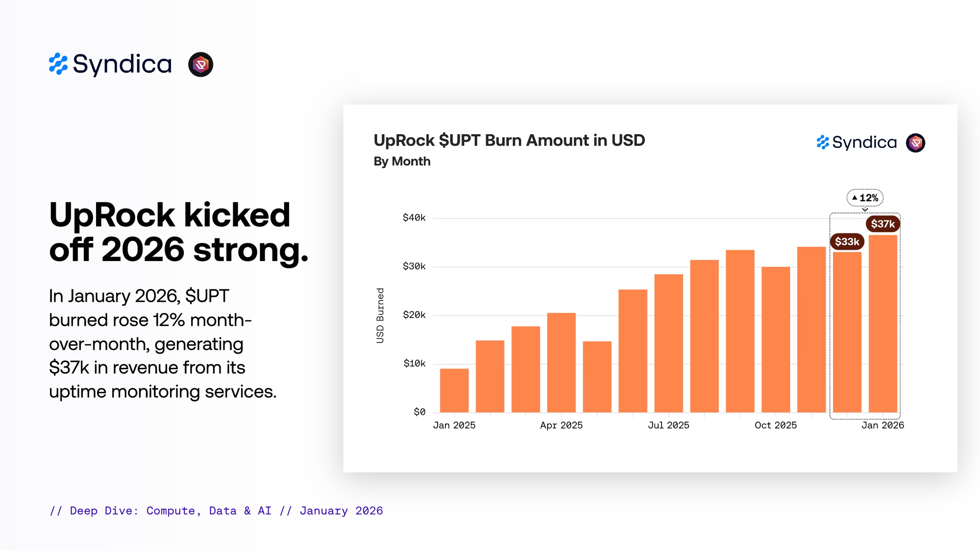Click the UpRock round logo beside header Syndica

tap(200, 65)
